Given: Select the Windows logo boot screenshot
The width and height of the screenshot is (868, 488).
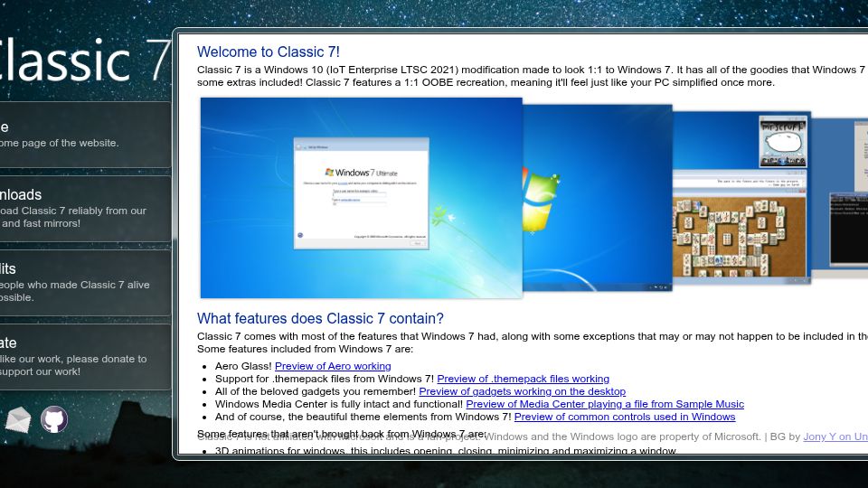Looking at the screenshot, I should coord(598,198).
